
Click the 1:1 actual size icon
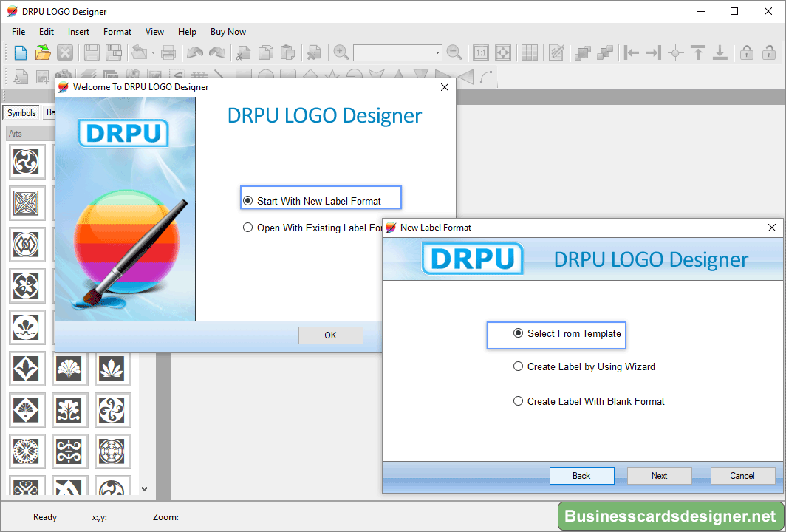(481, 52)
